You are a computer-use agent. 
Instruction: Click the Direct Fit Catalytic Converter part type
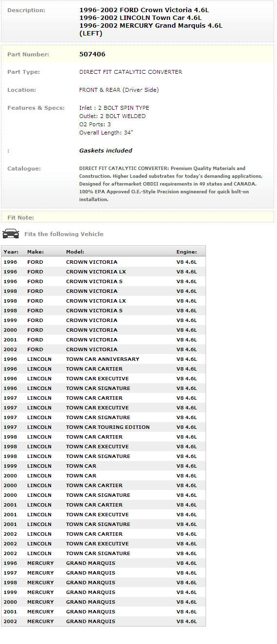(x=131, y=72)
